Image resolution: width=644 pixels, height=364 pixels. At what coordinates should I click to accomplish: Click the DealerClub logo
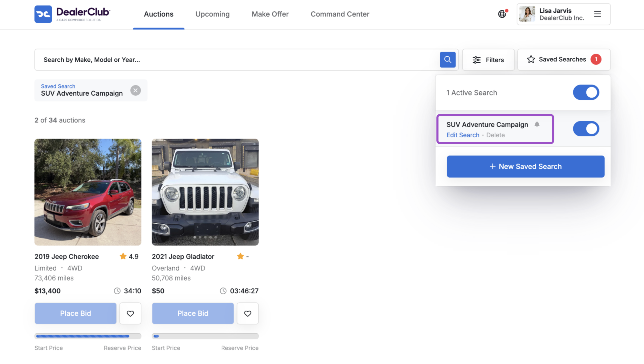[x=72, y=14]
